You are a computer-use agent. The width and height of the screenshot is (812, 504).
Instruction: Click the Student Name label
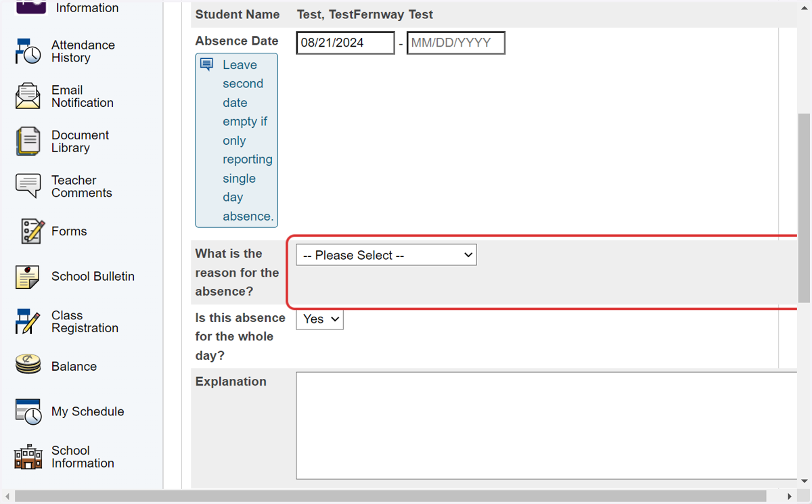point(238,14)
